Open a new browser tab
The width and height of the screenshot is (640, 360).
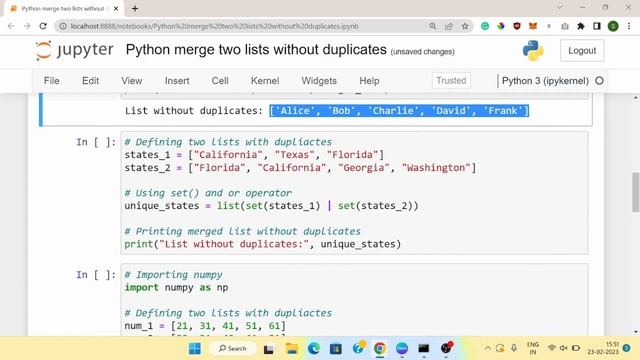pyautogui.click(x=135, y=8)
